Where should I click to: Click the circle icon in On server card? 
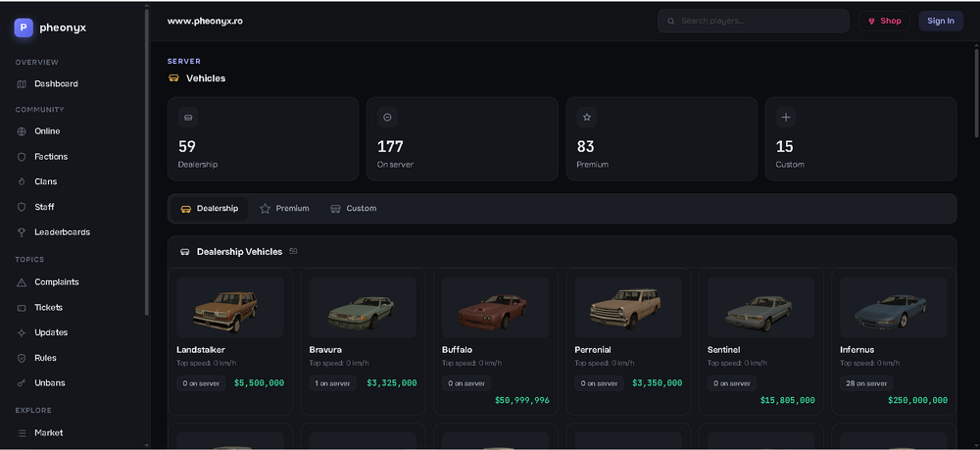tap(387, 118)
